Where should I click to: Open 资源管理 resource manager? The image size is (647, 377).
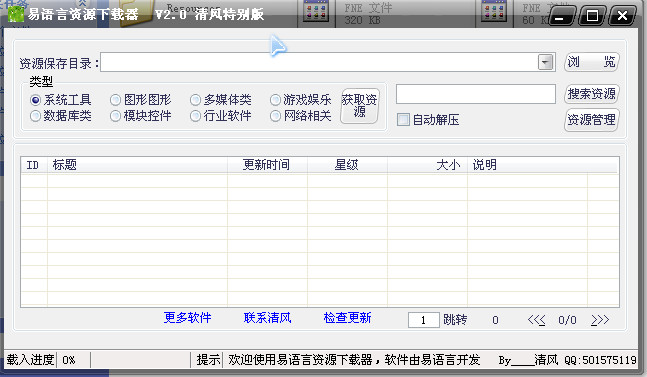[x=591, y=120]
